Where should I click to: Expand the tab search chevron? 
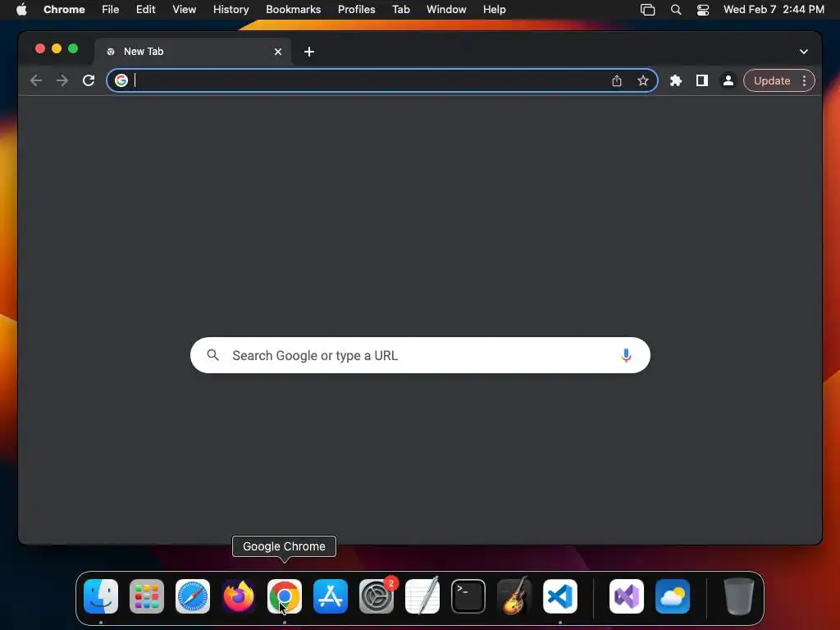point(804,52)
